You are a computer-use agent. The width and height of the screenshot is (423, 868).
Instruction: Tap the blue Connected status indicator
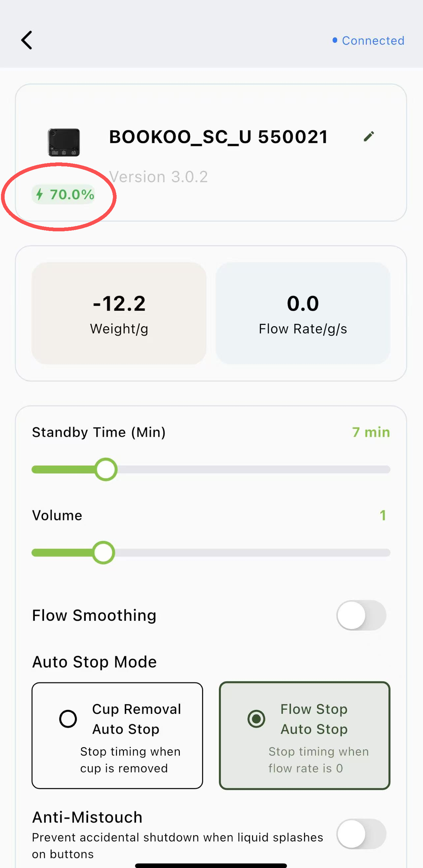369,41
